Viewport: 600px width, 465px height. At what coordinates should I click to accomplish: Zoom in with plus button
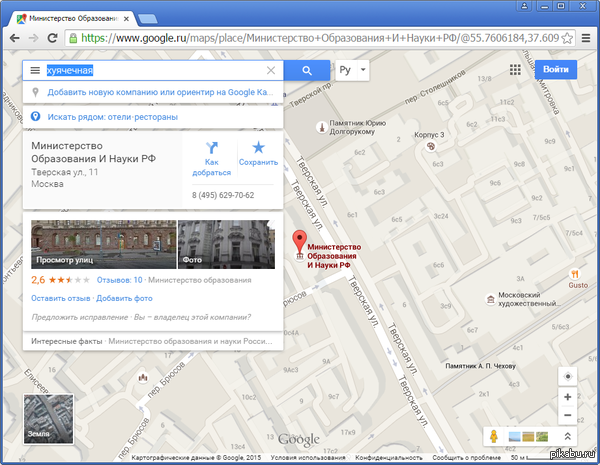(568, 397)
